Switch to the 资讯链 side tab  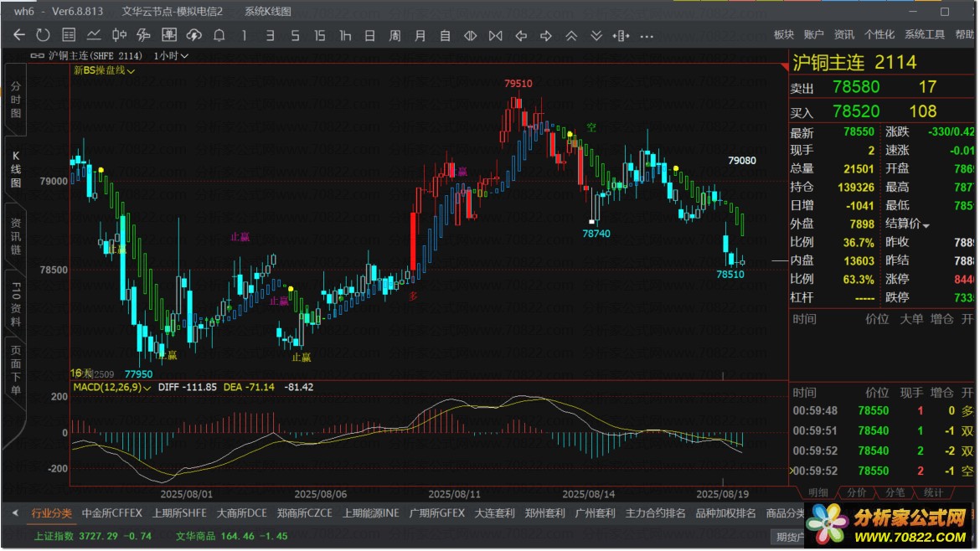click(x=16, y=236)
